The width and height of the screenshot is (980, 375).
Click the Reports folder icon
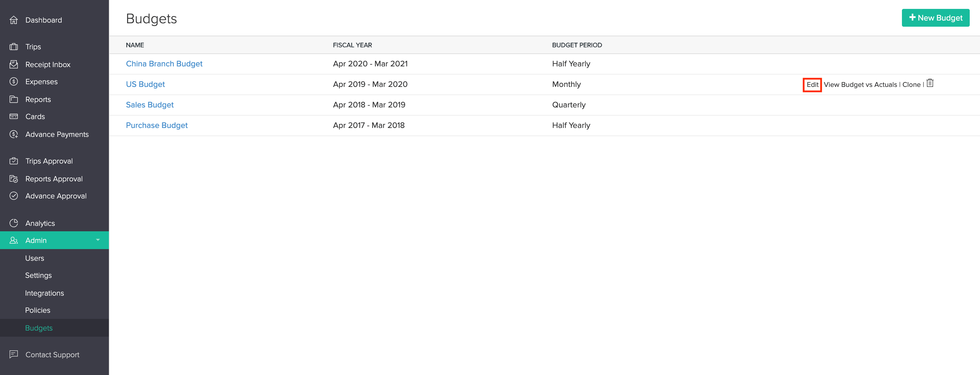(14, 99)
